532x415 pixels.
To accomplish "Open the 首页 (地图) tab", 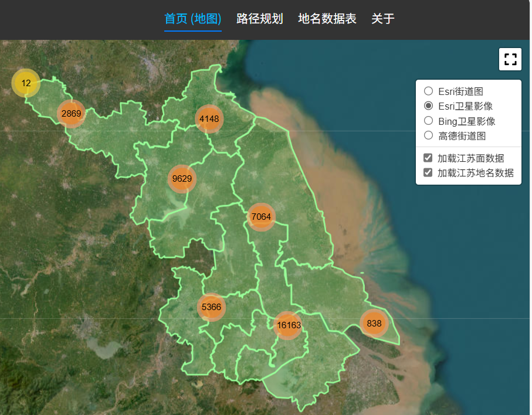I will click(x=192, y=19).
